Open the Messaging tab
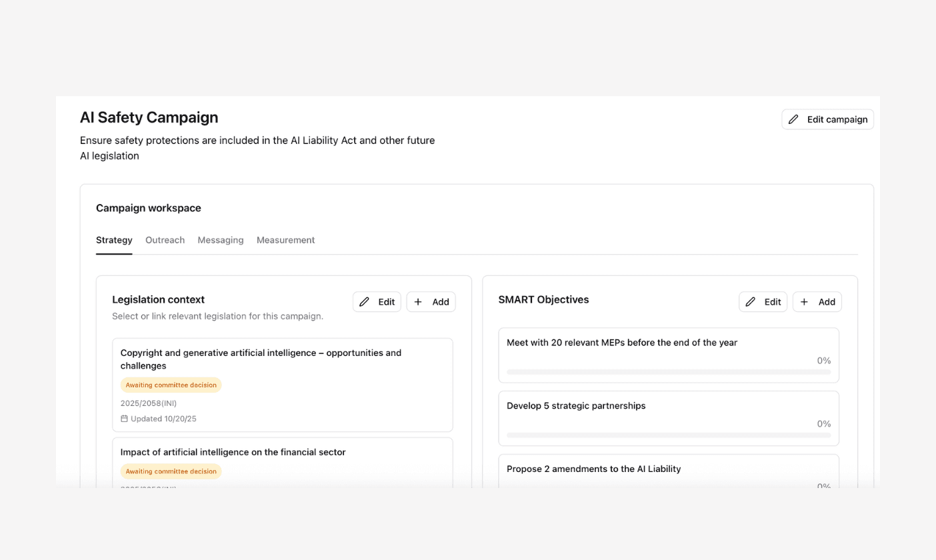This screenshot has width=936, height=560. (x=221, y=240)
